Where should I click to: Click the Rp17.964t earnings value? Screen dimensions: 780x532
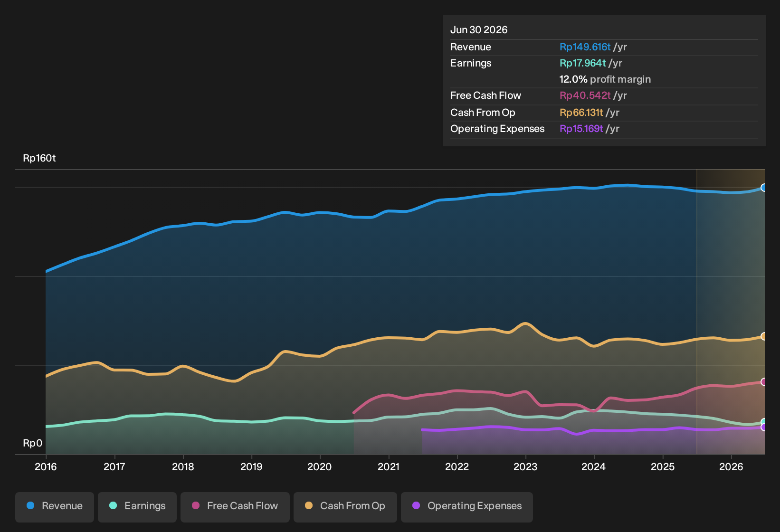click(582, 63)
